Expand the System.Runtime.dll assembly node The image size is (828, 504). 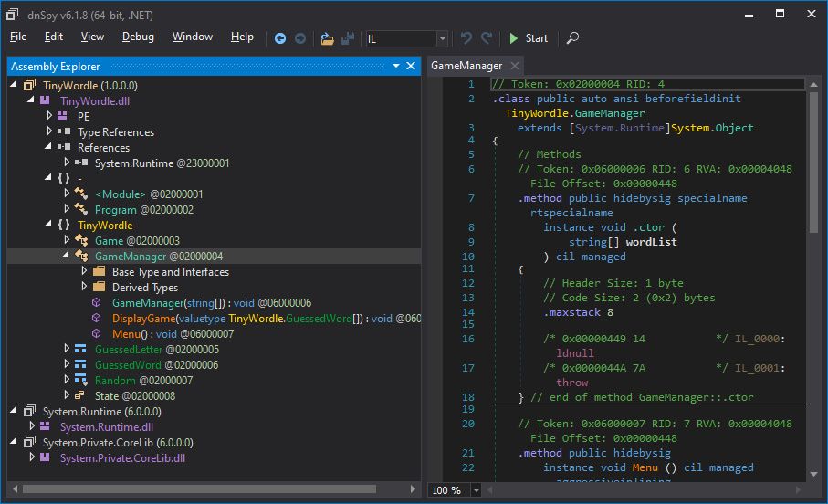point(33,426)
